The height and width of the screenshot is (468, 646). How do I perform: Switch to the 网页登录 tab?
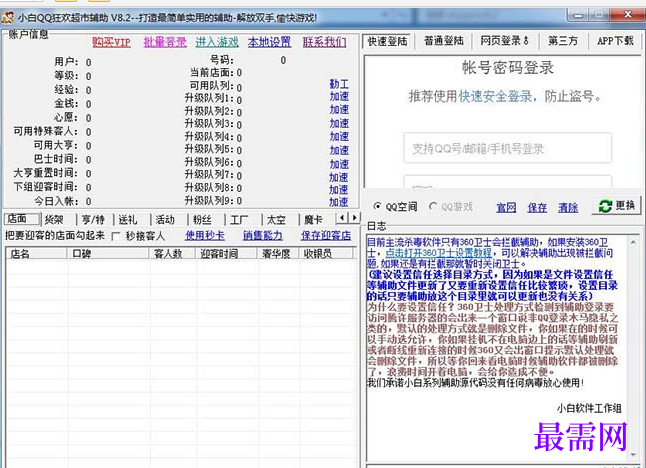coord(505,41)
